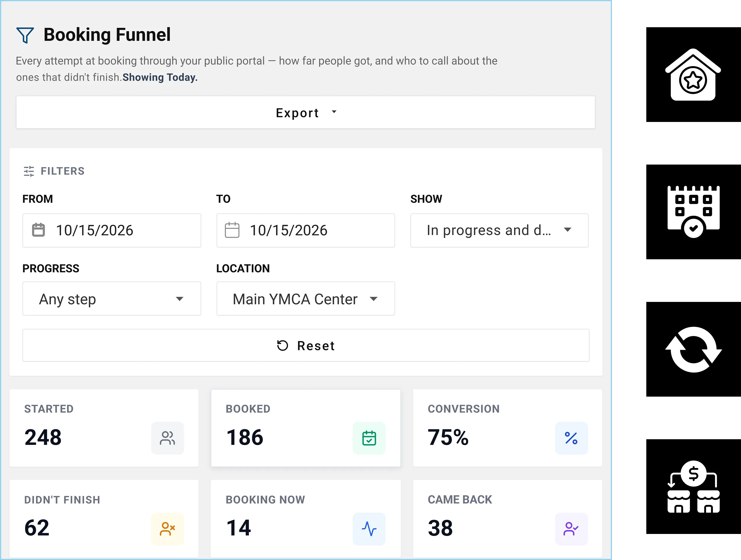
Task: Click the store money transfer icon tile
Action: point(693,487)
